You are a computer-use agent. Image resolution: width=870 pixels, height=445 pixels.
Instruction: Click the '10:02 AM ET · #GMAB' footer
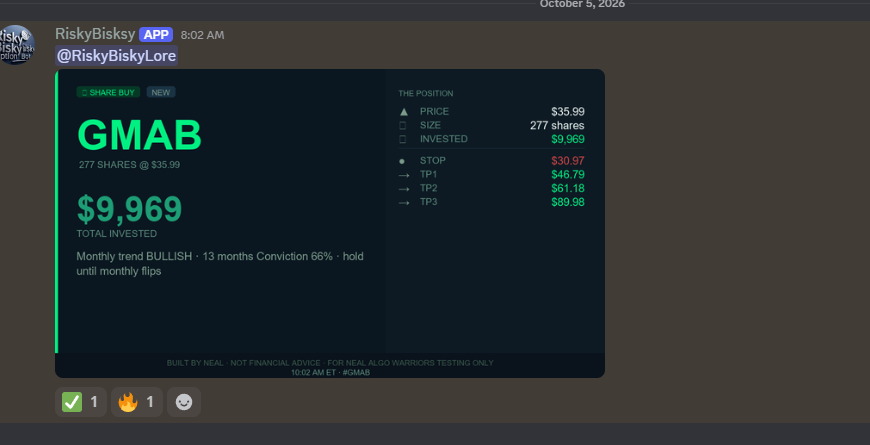click(x=330, y=373)
